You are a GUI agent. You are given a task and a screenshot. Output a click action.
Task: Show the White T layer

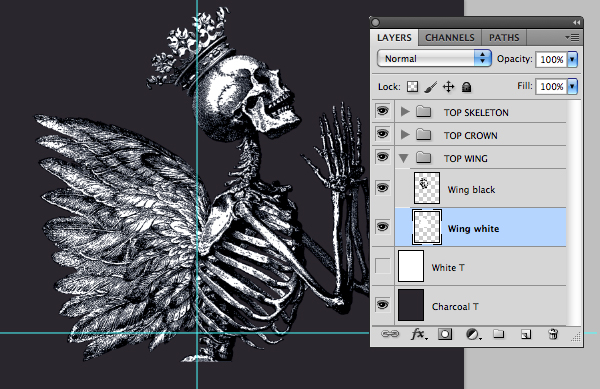[382, 266]
